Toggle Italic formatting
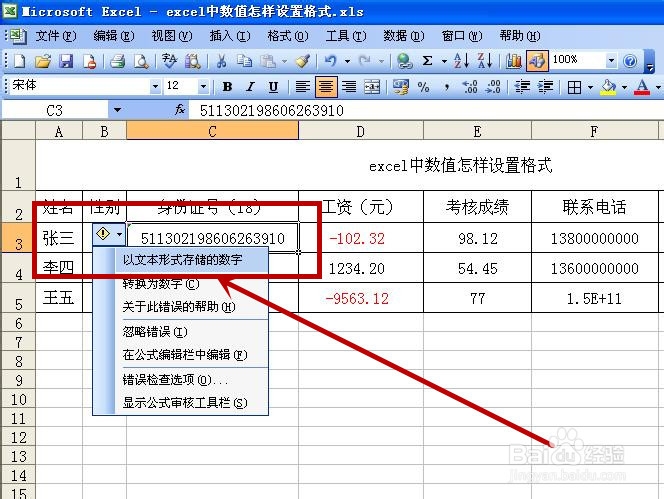This screenshot has width=664, height=499. [x=250, y=87]
